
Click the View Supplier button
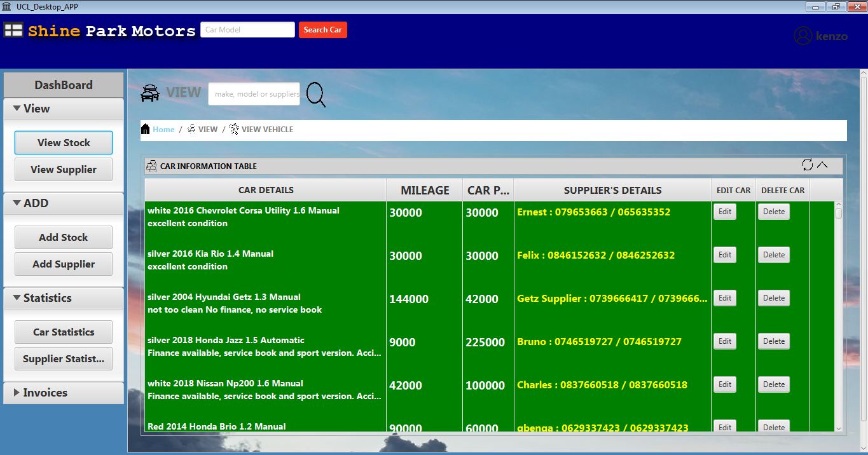pos(64,170)
